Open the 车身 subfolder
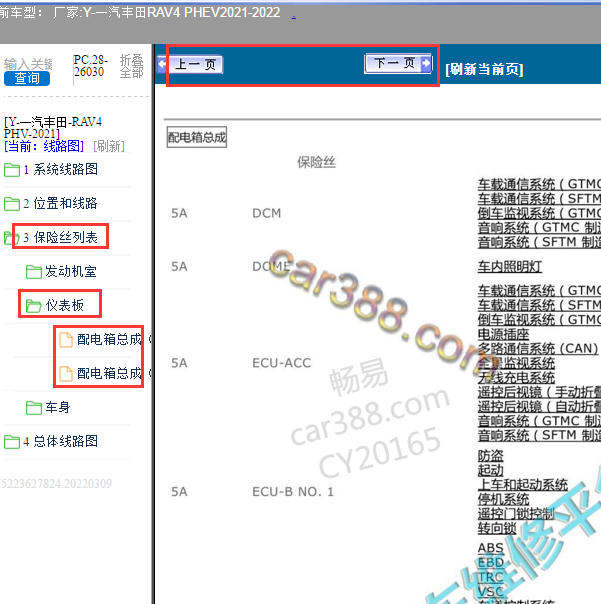This screenshot has height=604, width=601. click(x=58, y=407)
